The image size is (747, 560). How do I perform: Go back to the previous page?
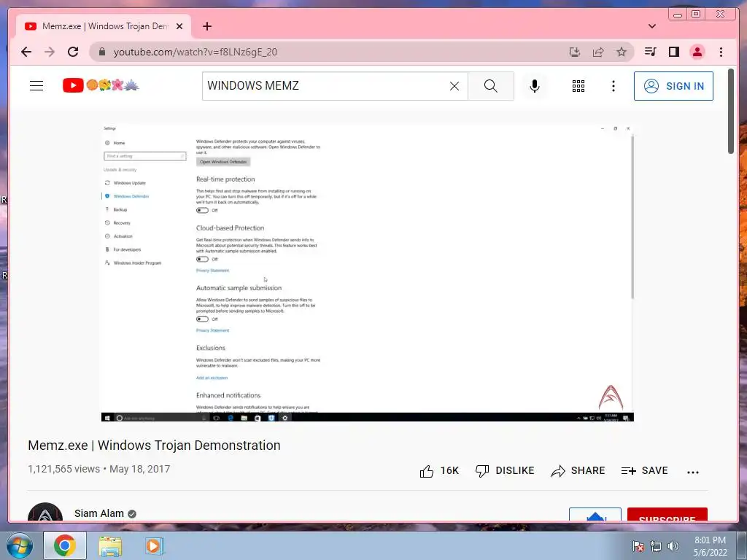coord(26,52)
